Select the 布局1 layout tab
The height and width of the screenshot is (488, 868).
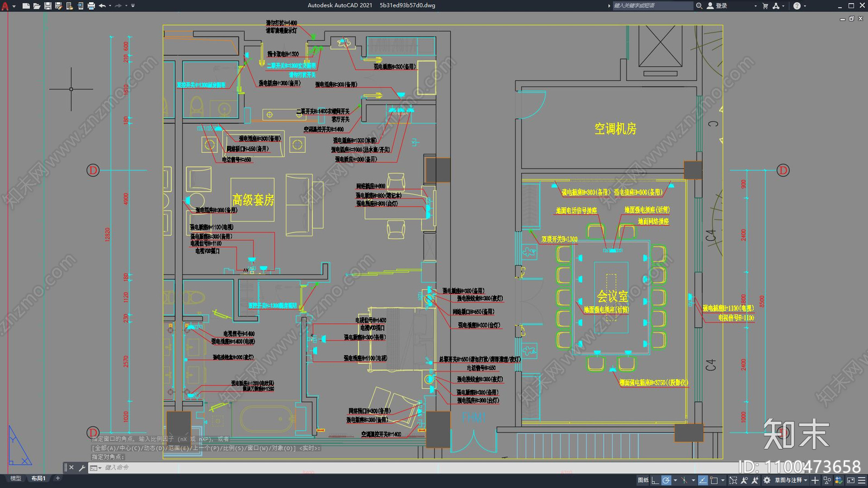click(x=38, y=478)
